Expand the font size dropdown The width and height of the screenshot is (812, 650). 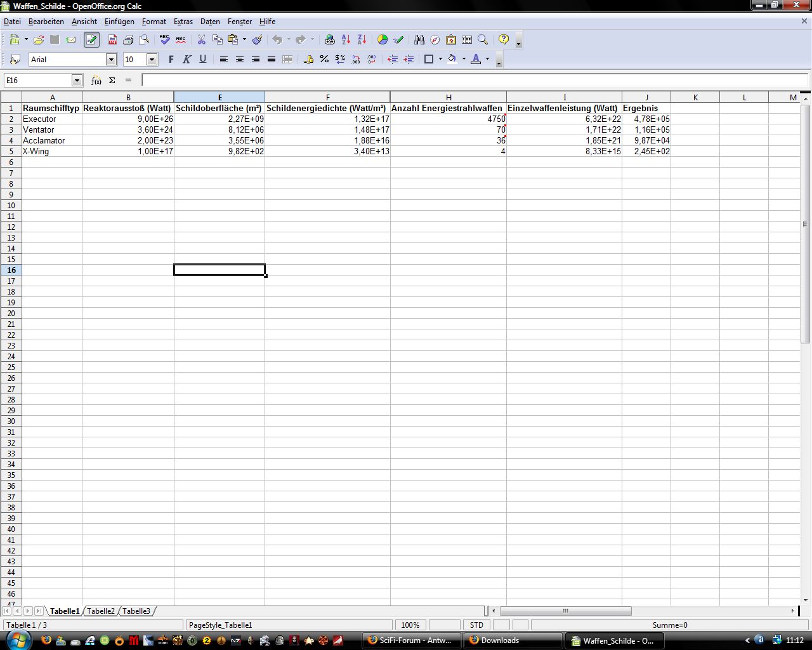point(152,60)
